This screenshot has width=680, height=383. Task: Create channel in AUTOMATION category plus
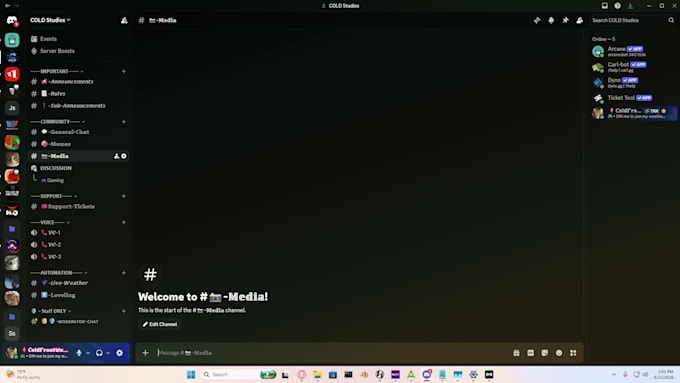[x=124, y=273]
